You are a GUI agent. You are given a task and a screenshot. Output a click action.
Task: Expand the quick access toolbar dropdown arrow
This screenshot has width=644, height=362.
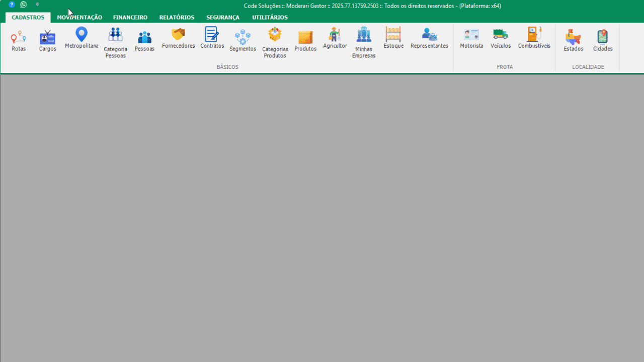click(37, 5)
